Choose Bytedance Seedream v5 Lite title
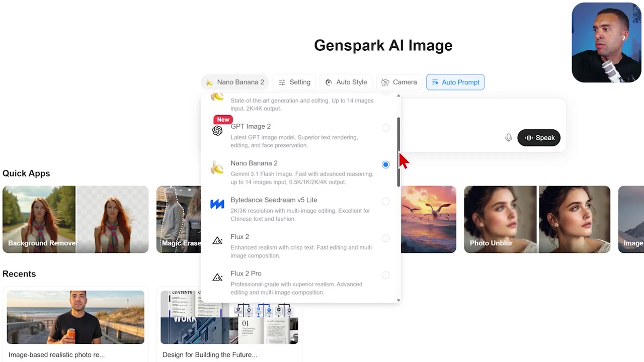This screenshot has width=644, height=362. pos(274,200)
